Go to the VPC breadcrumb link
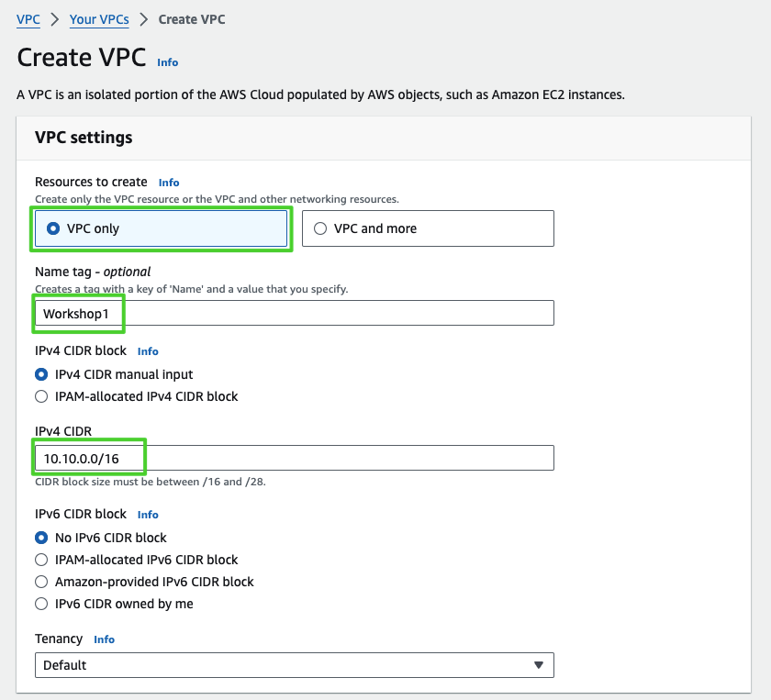 tap(28, 18)
